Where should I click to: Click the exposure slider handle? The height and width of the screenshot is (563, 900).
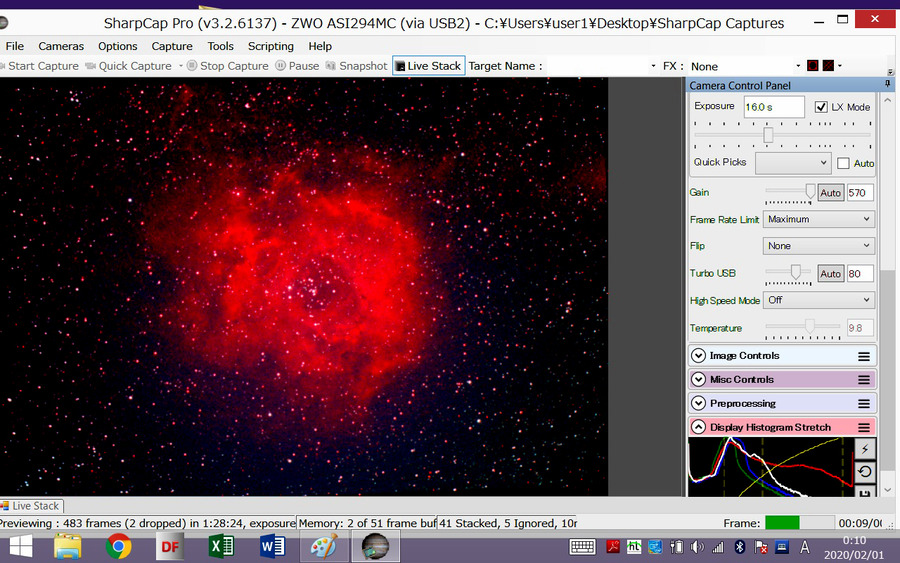[x=768, y=135]
